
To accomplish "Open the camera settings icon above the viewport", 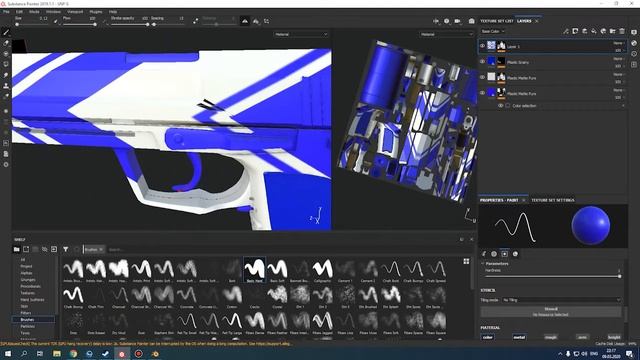I will [x=458, y=21].
